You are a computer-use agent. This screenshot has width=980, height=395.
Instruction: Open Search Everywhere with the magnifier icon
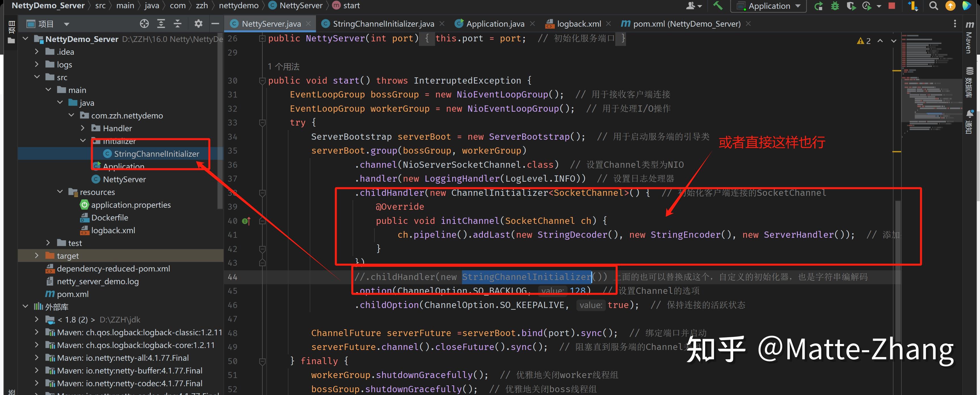933,6
